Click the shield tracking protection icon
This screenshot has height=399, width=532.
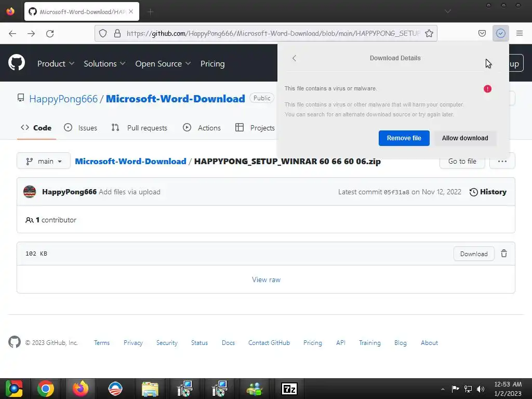tap(103, 33)
